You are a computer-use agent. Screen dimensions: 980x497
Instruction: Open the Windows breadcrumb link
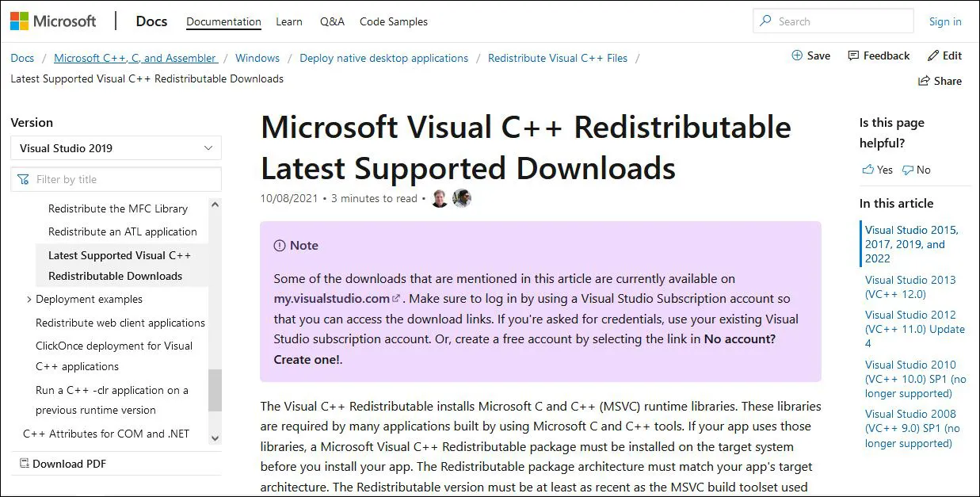coord(257,58)
